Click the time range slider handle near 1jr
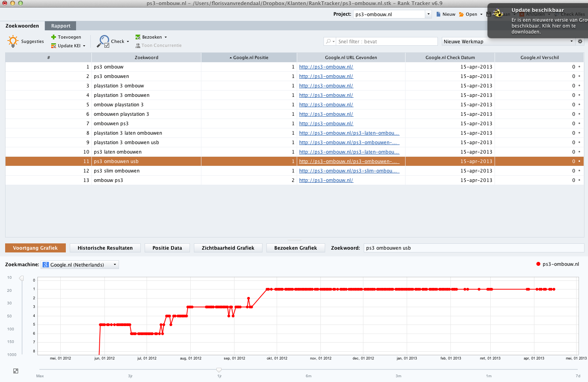Viewport: 588px width, 382px height. point(219,370)
